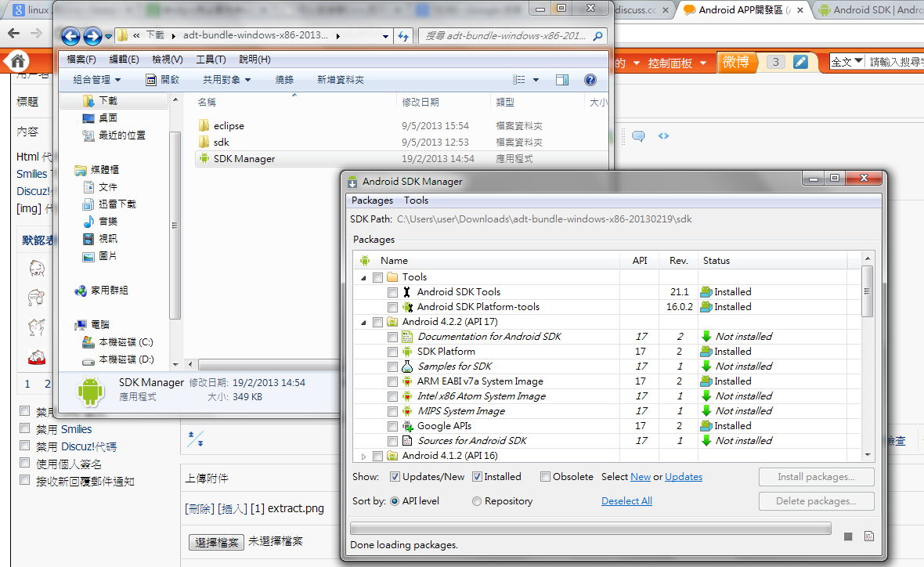924x567 pixels.
Task: Toggle the Updates/New show checkbox
Action: click(x=395, y=477)
